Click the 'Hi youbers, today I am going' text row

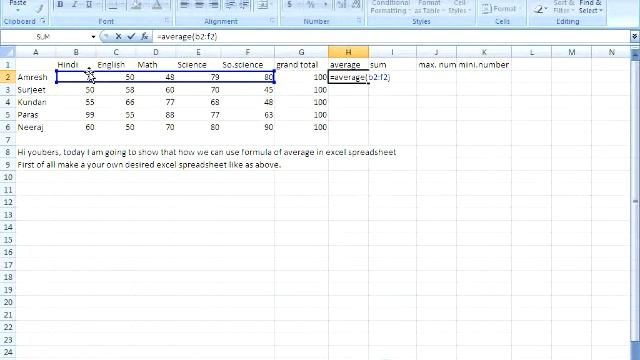click(x=207, y=152)
